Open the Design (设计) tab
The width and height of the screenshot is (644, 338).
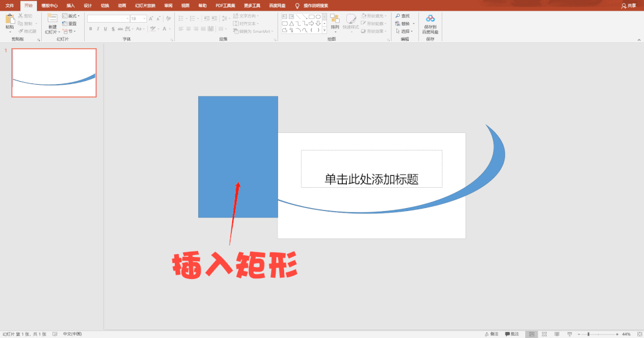click(x=88, y=6)
